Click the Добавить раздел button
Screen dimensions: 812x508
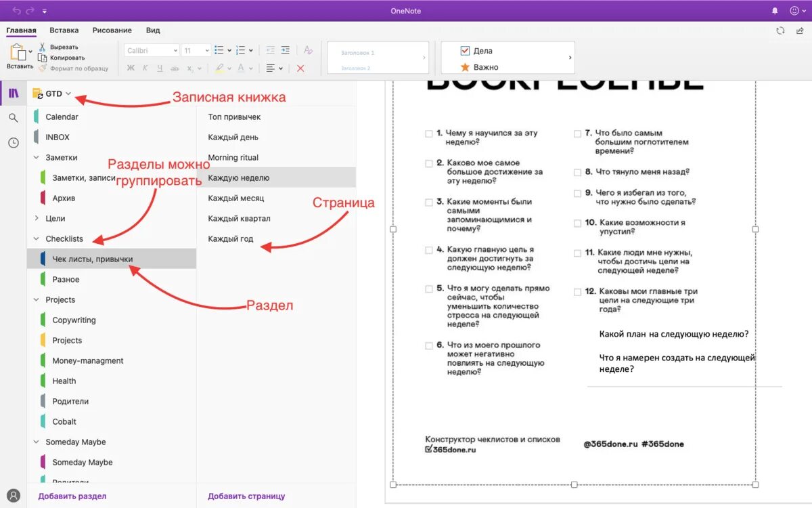tap(72, 496)
